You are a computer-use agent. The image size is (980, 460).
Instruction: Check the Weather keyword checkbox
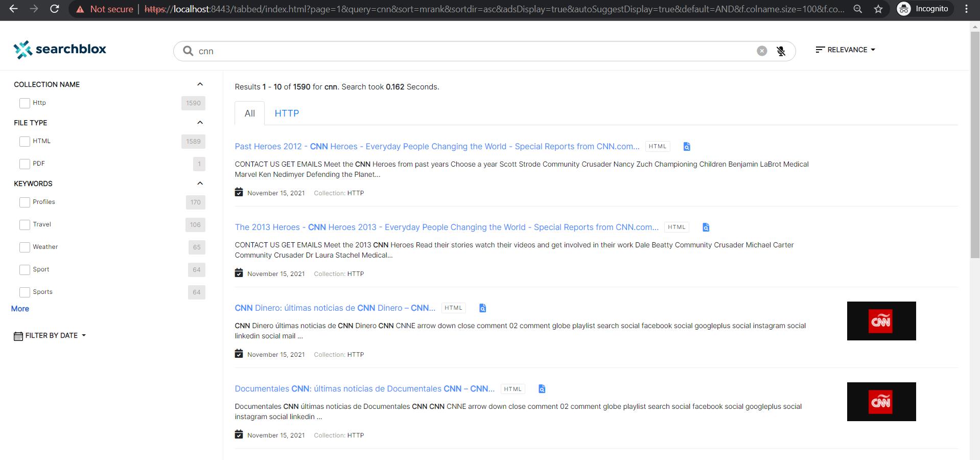pos(25,247)
